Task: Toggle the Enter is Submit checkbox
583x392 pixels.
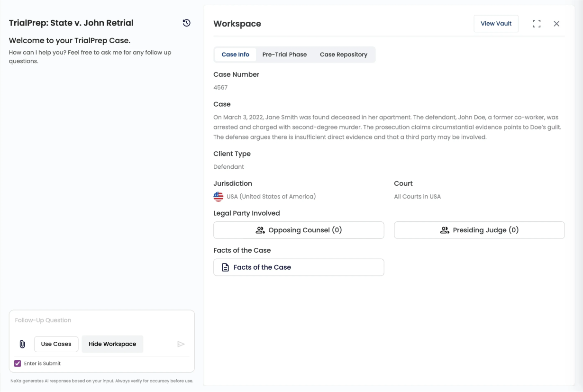Action: (18, 364)
